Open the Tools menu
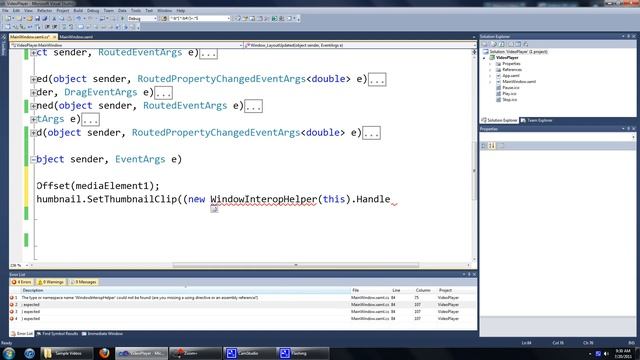This screenshot has height=360, width=640. point(136,11)
